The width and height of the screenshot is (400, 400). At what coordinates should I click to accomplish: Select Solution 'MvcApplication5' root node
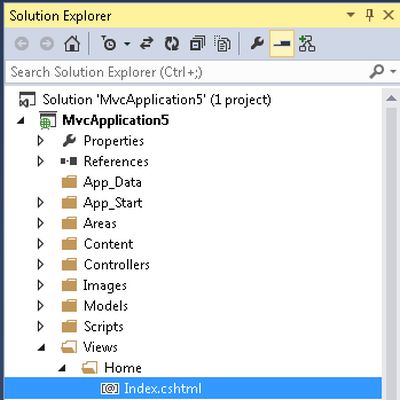tap(157, 100)
